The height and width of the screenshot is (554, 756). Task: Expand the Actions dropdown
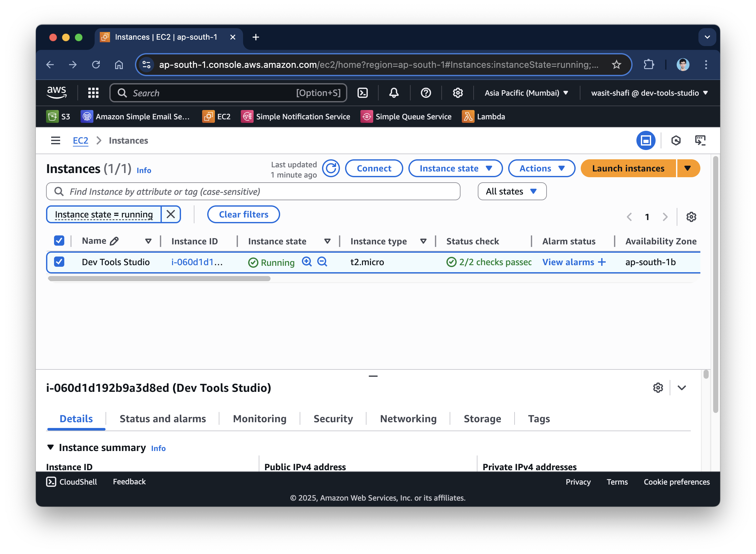coord(541,168)
